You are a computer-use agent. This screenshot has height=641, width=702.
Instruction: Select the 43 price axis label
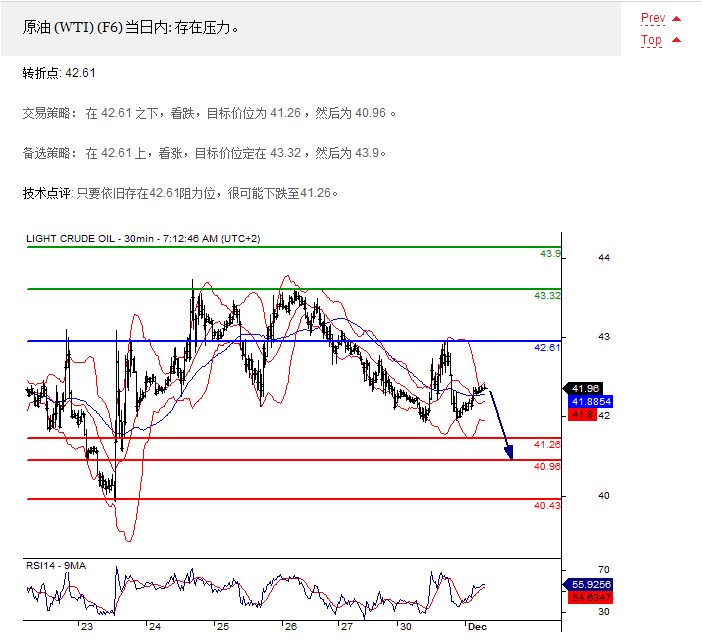pos(604,337)
